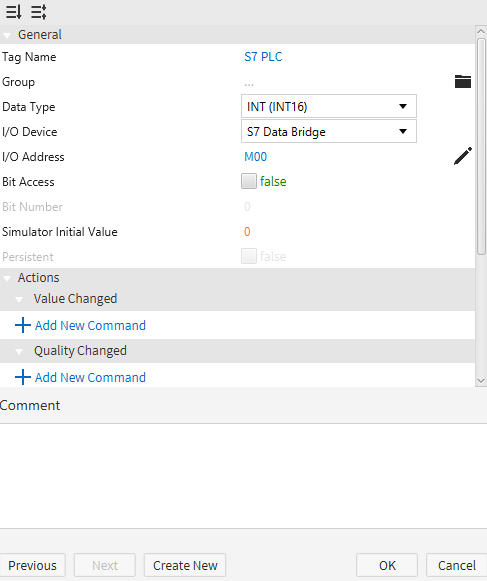The width and height of the screenshot is (487, 581).
Task: Open the I/O Device dropdown
Action: pyautogui.click(x=329, y=131)
